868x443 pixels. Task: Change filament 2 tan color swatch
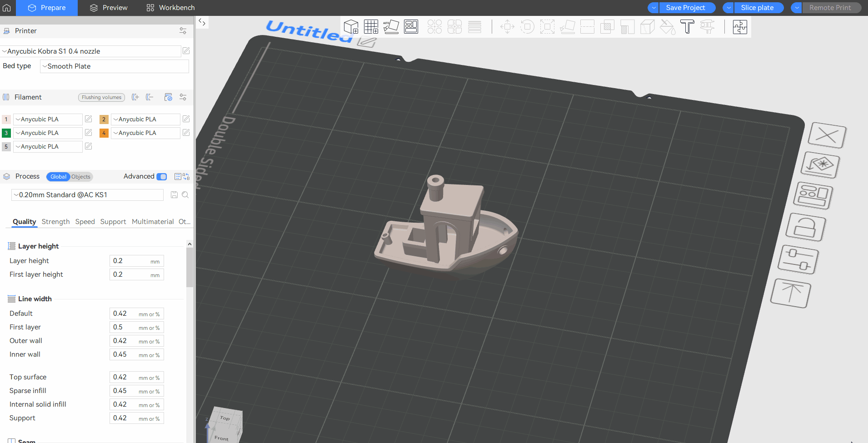click(x=104, y=119)
